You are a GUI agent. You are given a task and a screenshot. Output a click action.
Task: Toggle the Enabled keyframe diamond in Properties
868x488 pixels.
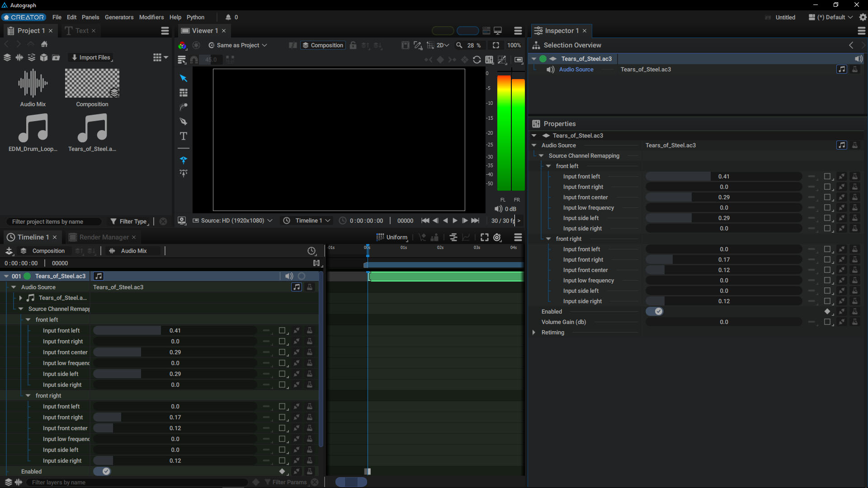827,311
